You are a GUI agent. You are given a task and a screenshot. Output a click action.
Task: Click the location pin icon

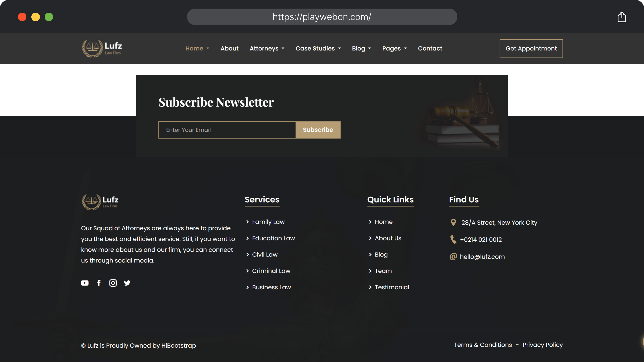coord(453,222)
